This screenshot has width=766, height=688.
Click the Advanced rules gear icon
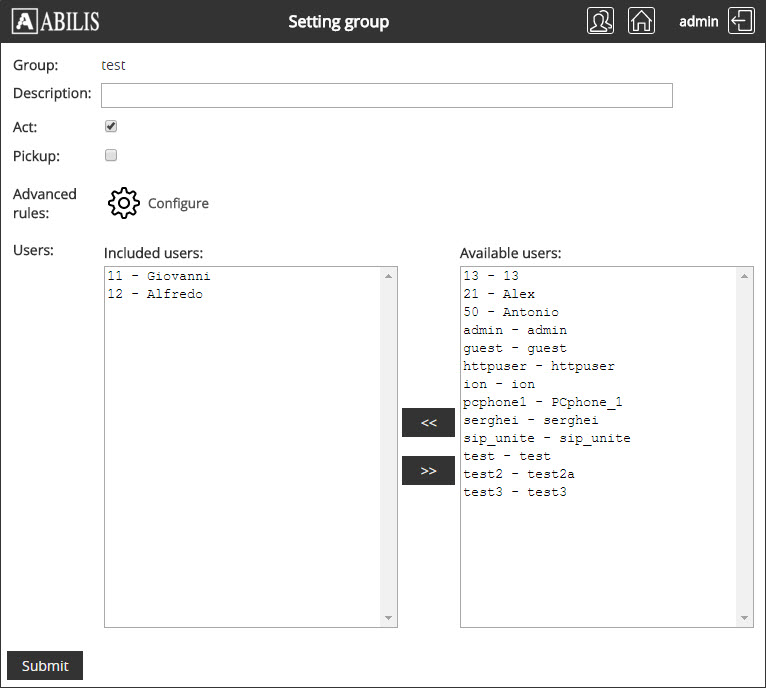pyautogui.click(x=123, y=203)
